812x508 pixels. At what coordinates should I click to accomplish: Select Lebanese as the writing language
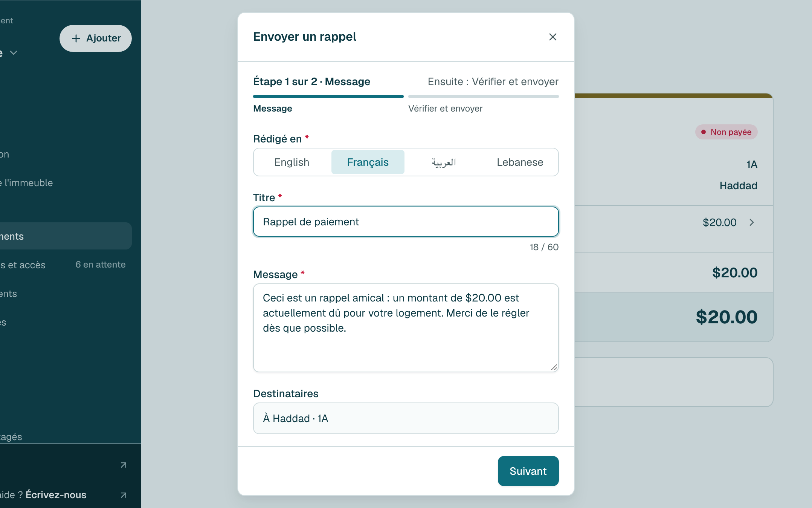coord(520,162)
